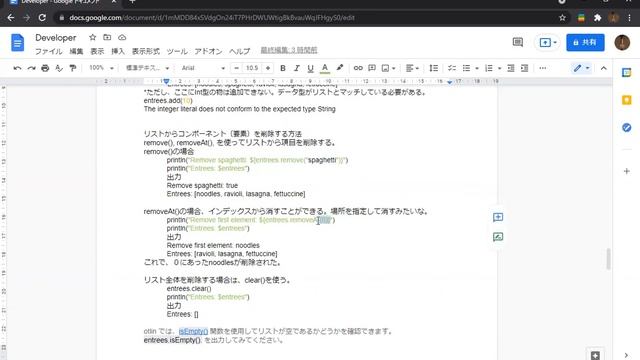This screenshot has height=360, width=640.
Task: Open the アドオン menu
Action: click(x=208, y=51)
